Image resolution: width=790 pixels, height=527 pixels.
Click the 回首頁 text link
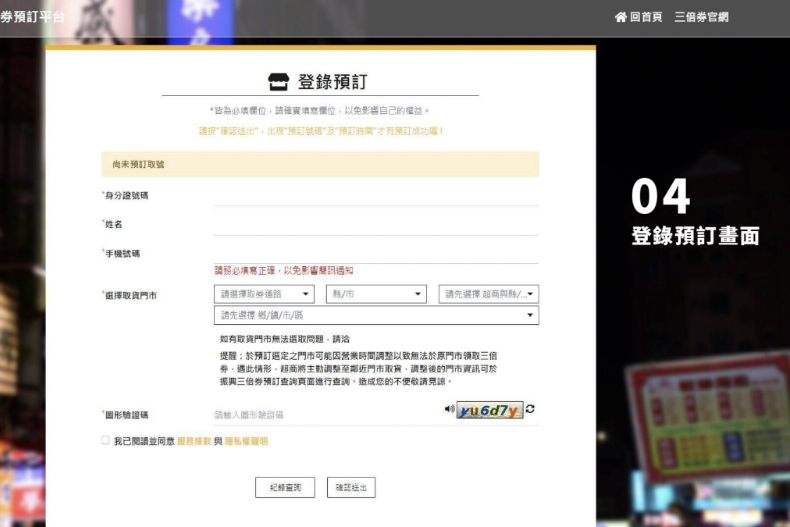[x=646, y=17]
